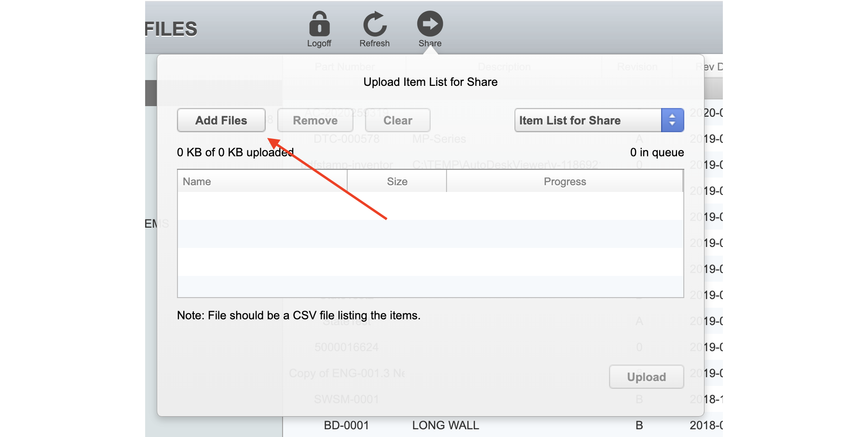Click the Refresh text label
Screen dimensions: 868x437
[x=375, y=43]
